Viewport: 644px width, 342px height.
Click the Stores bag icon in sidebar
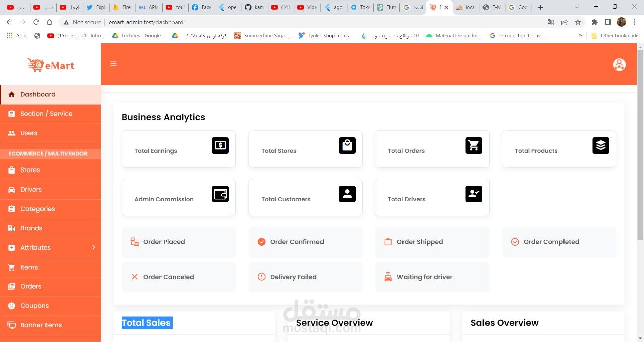pyautogui.click(x=11, y=170)
